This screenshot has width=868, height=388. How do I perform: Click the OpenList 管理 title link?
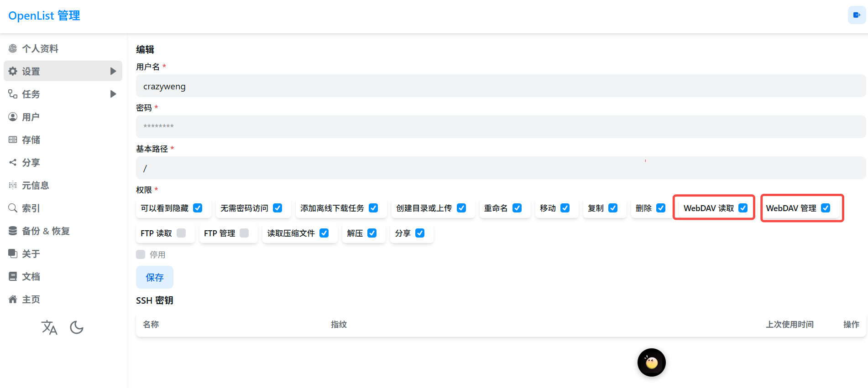click(44, 16)
